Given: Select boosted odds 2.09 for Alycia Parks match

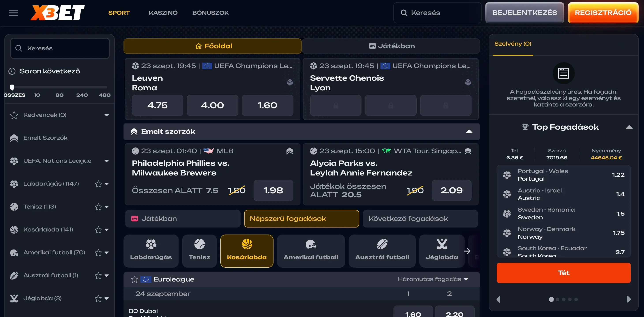Looking at the screenshot, I should 451,190.
